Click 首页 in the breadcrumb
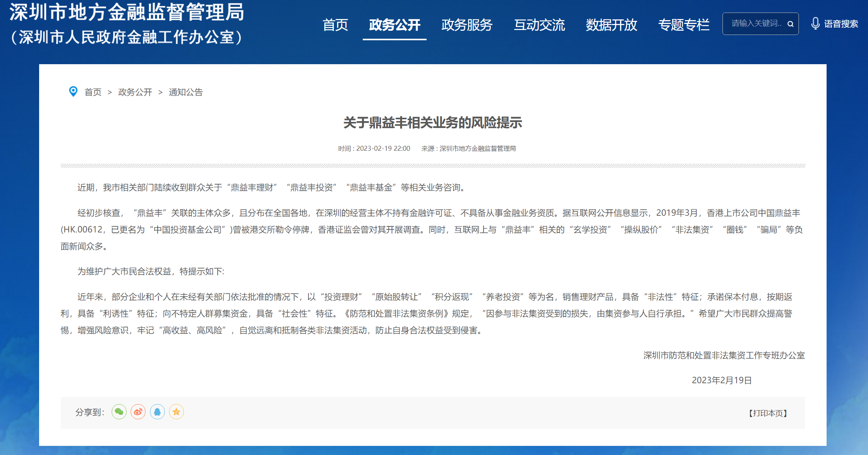 (x=93, y=92)
